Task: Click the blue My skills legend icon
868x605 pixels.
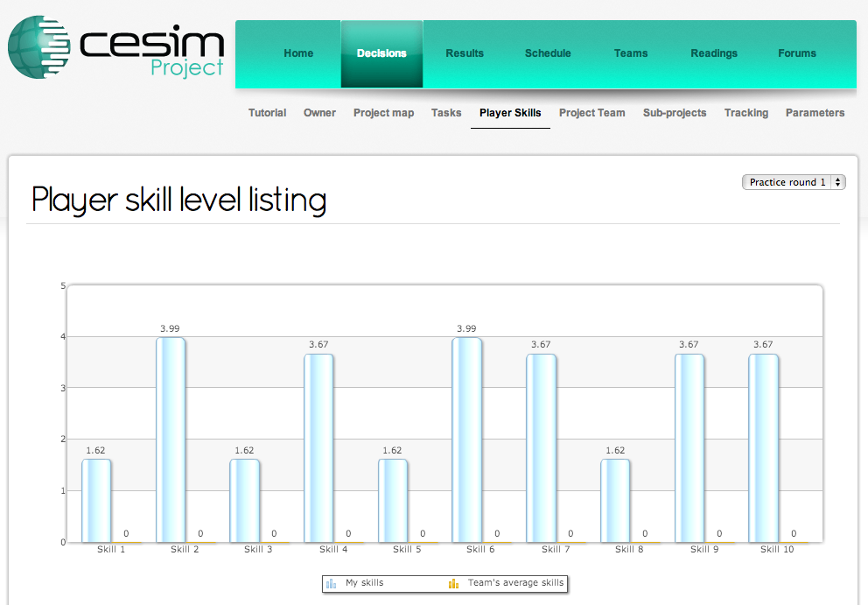Action: [x=331, y=583]
